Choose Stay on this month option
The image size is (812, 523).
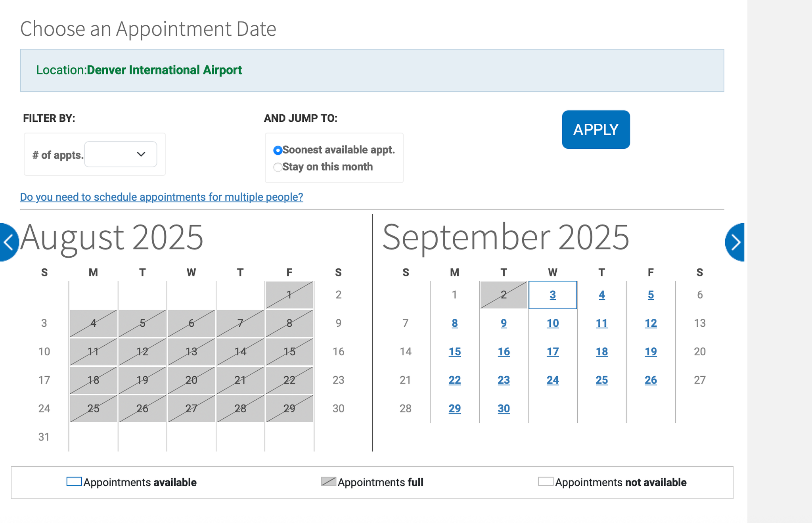[x=278, y=167]
